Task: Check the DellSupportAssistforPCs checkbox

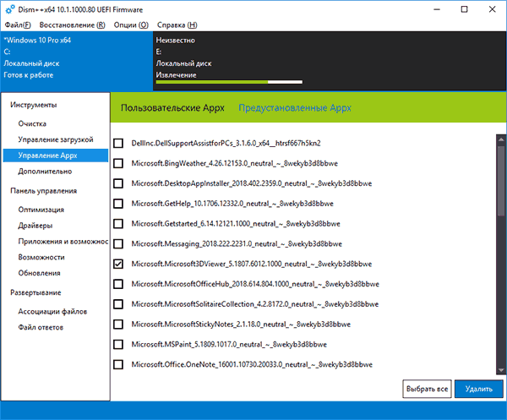Action: coord(118,143)
